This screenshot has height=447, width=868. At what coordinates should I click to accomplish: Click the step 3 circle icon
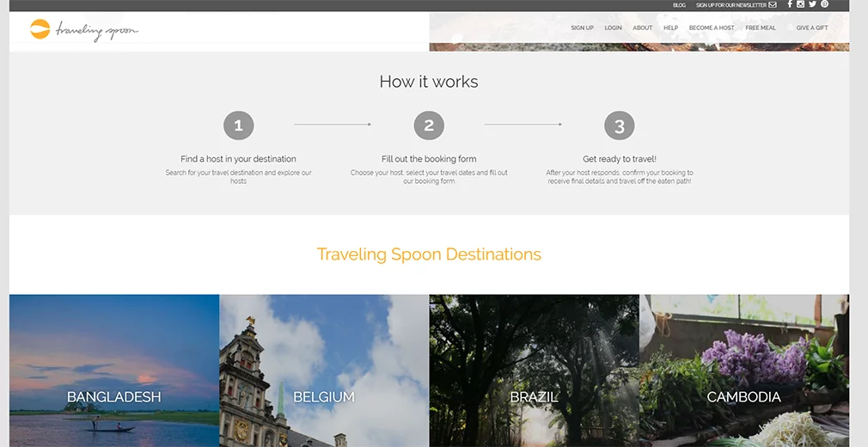620,126
